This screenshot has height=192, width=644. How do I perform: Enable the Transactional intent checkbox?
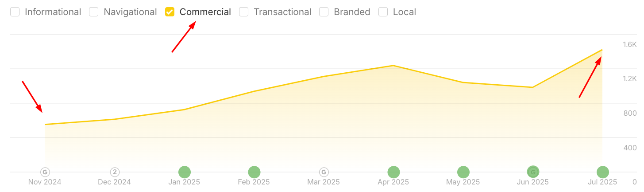click(x=244, y=12)
